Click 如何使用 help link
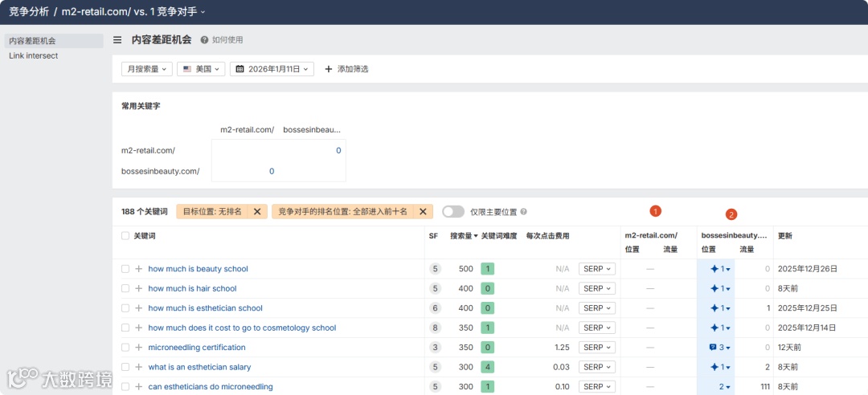The image size is (868, 395). [227, 40]
